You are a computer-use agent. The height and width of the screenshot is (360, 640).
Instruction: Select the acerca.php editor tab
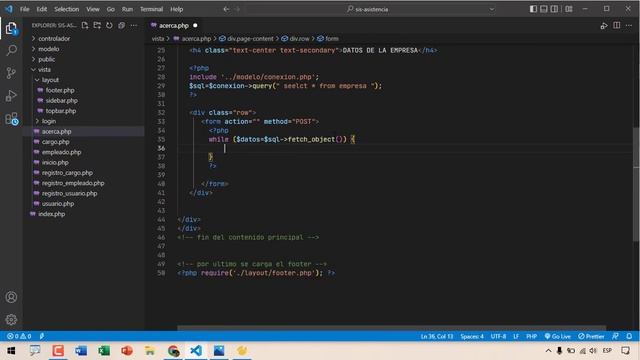(174, 25)
